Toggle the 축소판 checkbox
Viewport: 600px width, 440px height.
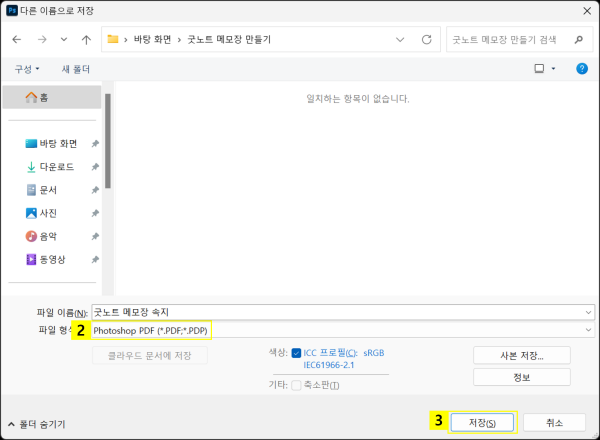296,385
